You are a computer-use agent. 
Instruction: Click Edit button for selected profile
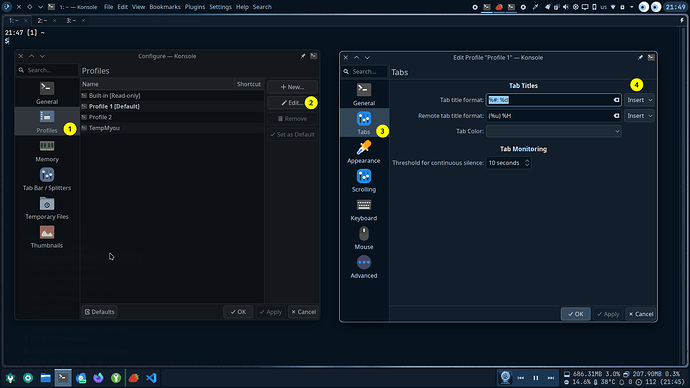pos(292,103)
